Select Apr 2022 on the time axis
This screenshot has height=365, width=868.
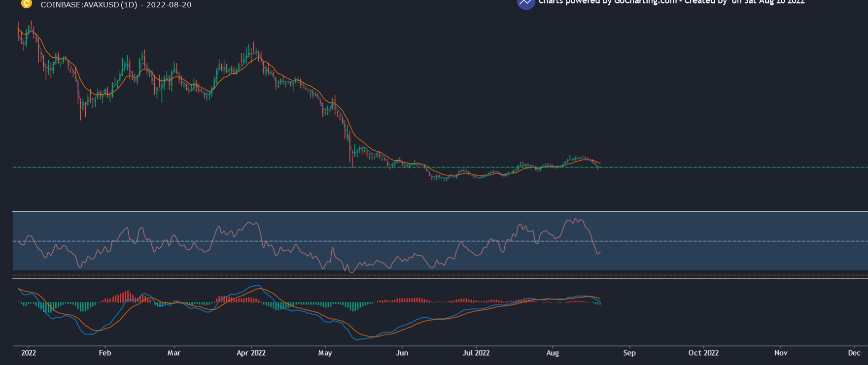(x=251, y=353)
